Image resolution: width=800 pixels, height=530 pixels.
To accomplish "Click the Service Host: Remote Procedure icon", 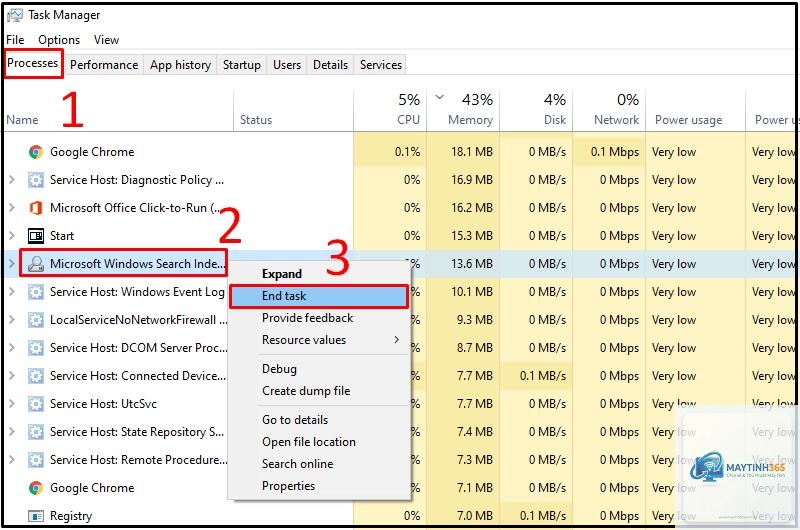I will tap(35, 460).
